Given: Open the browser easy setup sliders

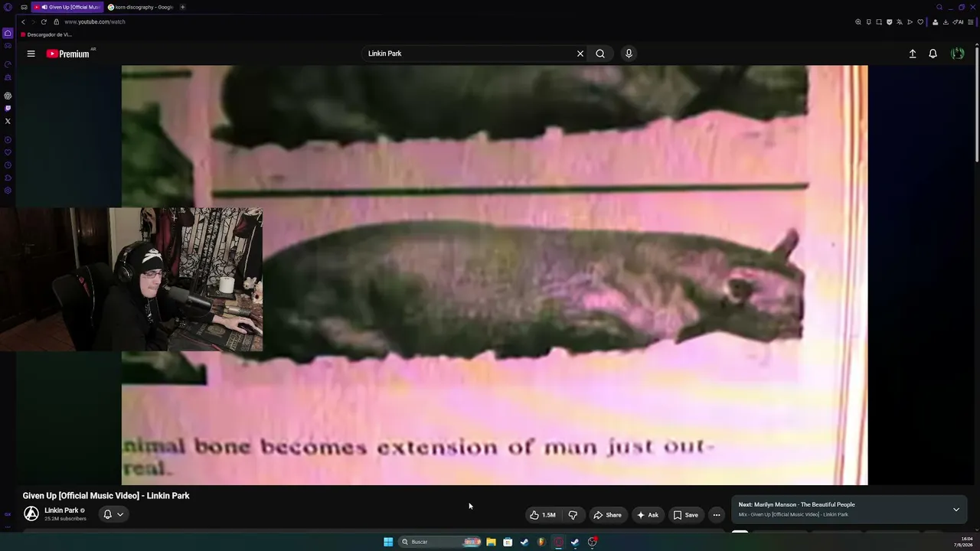Looking at the screenshot, I should [x=972, y=22].
